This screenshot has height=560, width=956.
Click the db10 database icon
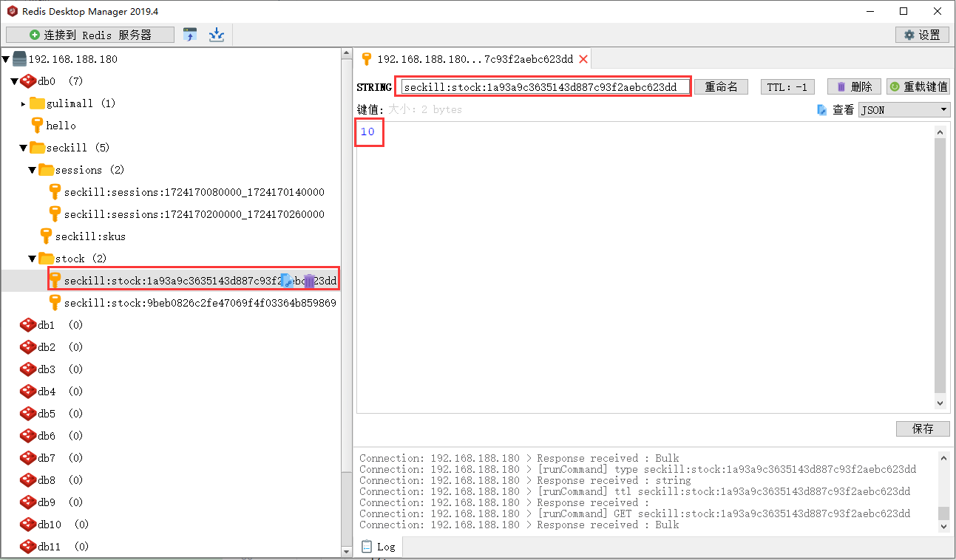point(28,525)
